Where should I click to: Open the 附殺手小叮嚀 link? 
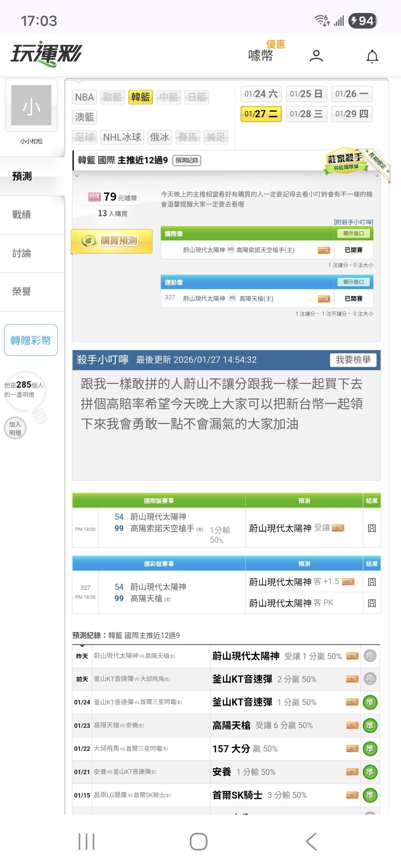(353, 222)
